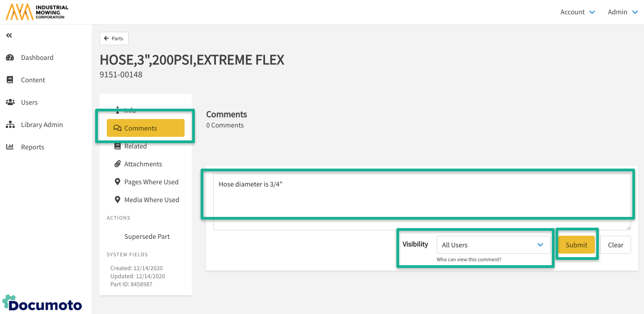Viewport: 644px width, 314px height.
Task: Open the Related tab
Action: coord(135,146)
